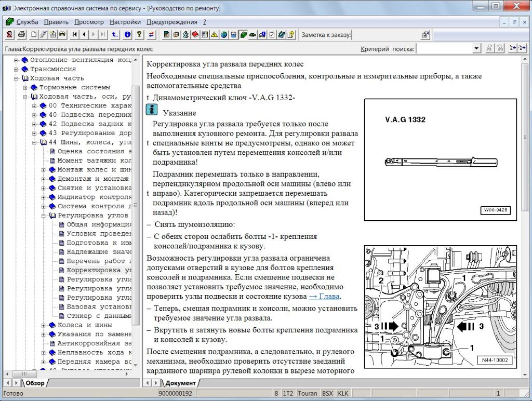Image resolution: width=532 pixels, height=401 pixels.
Task: Switch to the Документ tab
Action: click(x=180, y=383)
